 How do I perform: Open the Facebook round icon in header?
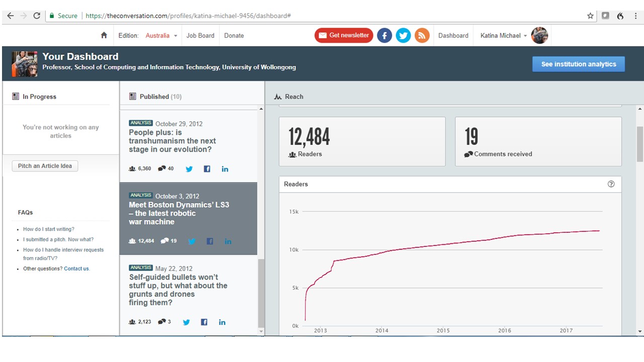click(384, 35)
